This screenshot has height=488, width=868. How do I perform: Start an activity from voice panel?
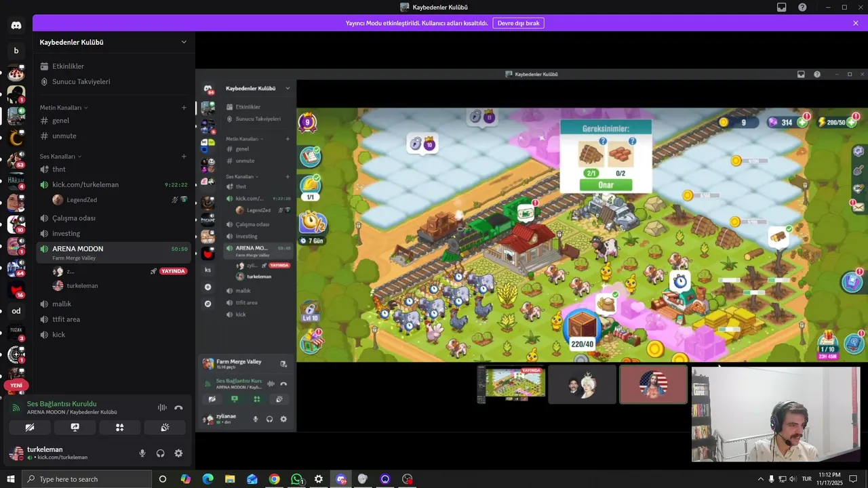[119, 428]
